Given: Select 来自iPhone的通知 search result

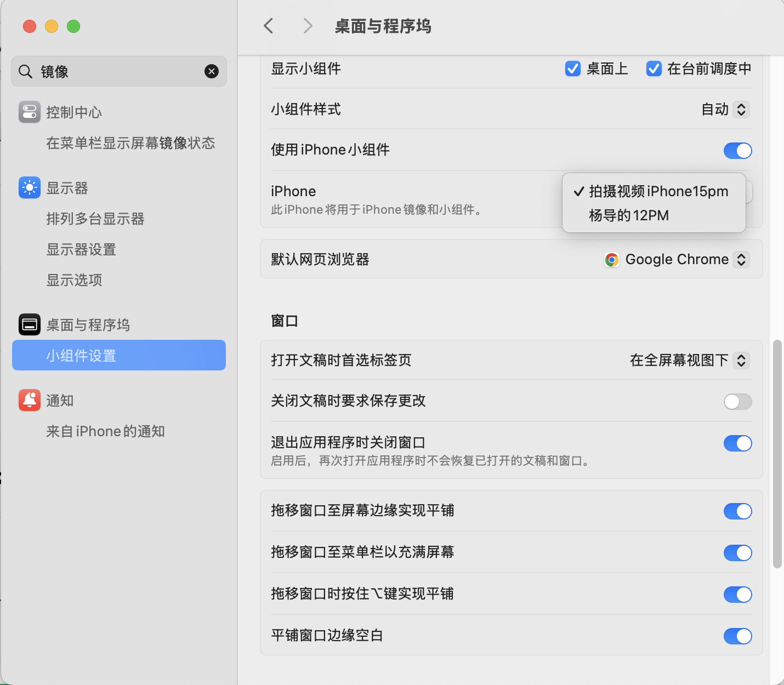Looking at the screenshot, I should coord(119,431).
